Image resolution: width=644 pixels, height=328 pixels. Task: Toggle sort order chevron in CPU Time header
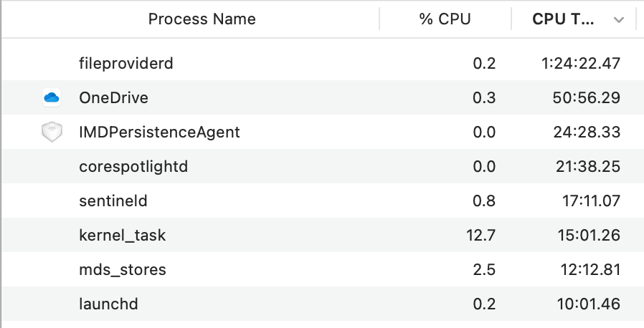[618, 19]
